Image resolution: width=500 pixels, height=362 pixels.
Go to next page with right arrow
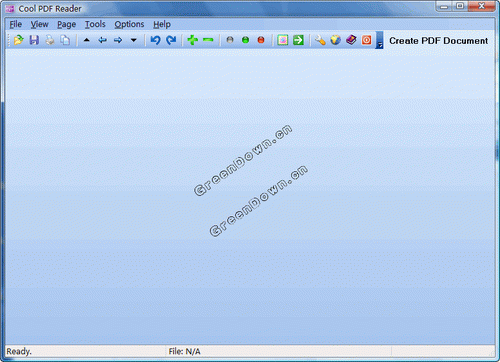pyautogui.click(x=118, y=40)
